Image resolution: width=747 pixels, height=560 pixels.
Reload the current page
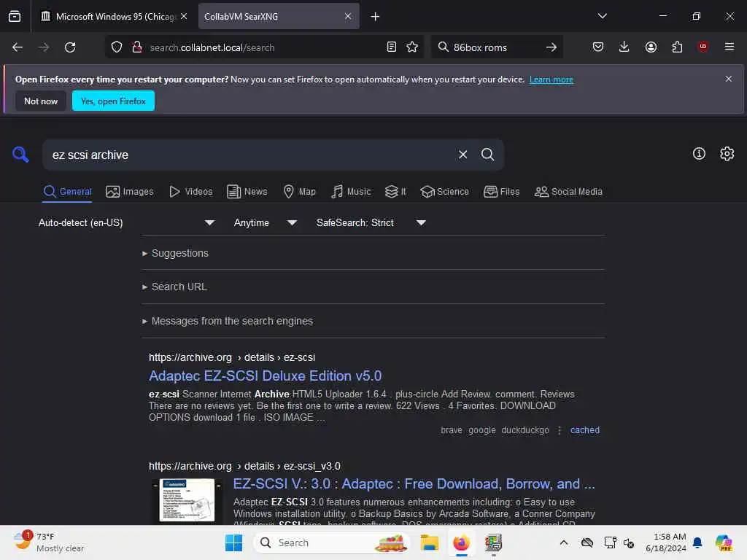click(70, 47)
